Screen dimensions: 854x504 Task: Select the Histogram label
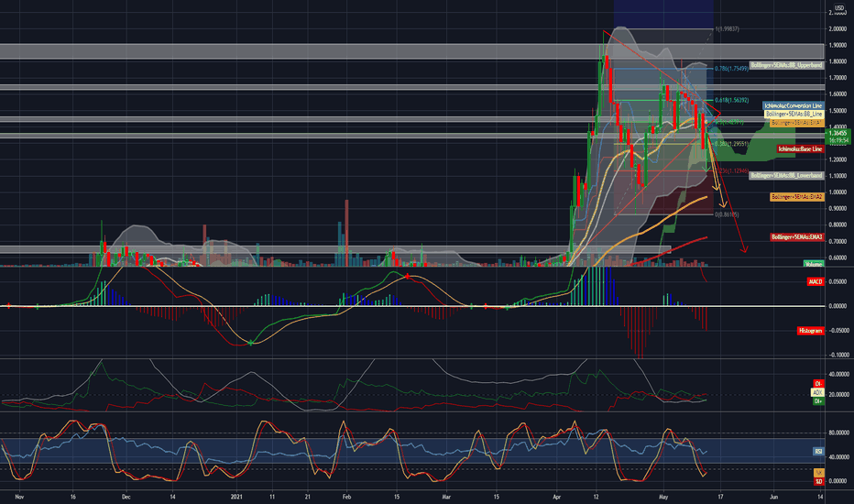[x=810, y=331]
